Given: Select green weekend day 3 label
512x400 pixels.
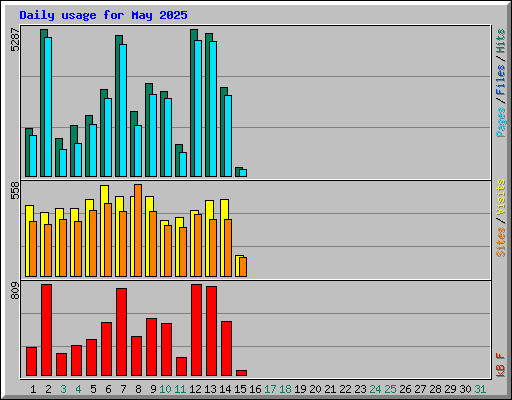Looking at the screenshot, I should click(63, 389).
